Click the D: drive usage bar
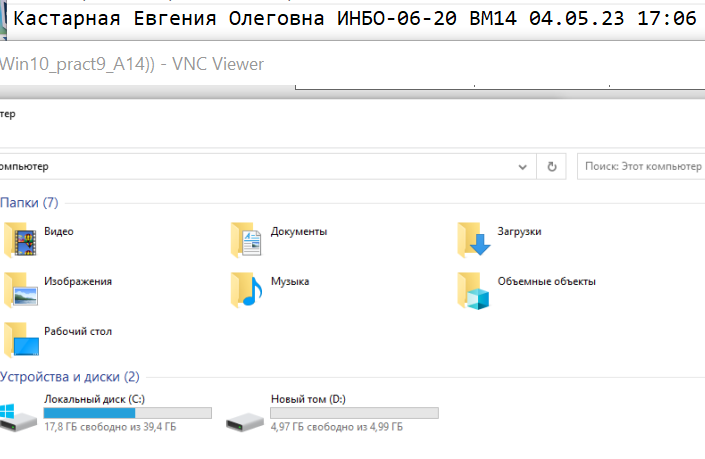 (354, 413)
